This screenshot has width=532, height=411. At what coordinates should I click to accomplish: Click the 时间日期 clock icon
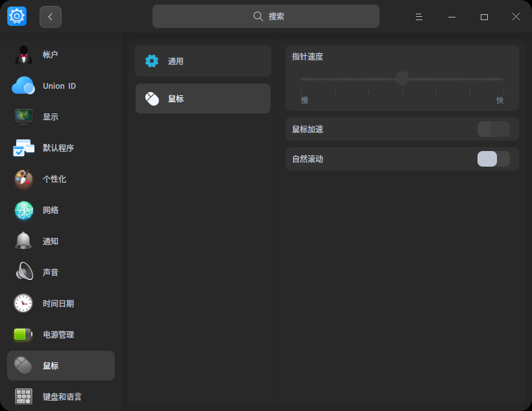(x=23, y=303)
